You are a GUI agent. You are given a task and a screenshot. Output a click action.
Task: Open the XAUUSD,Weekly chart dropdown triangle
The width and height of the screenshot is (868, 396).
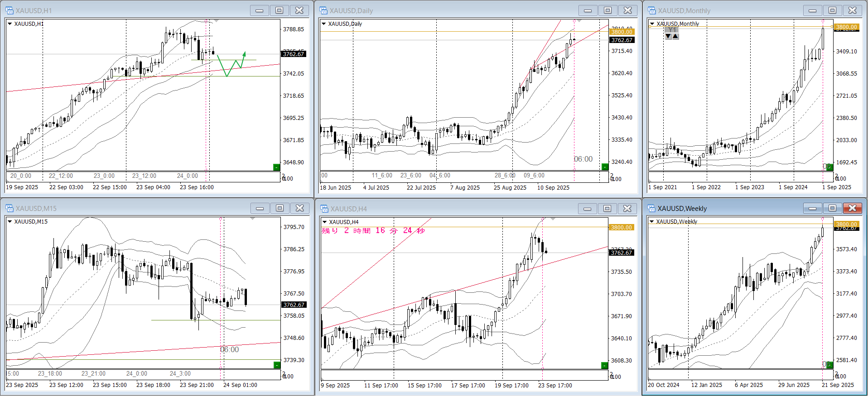[652, 221]
